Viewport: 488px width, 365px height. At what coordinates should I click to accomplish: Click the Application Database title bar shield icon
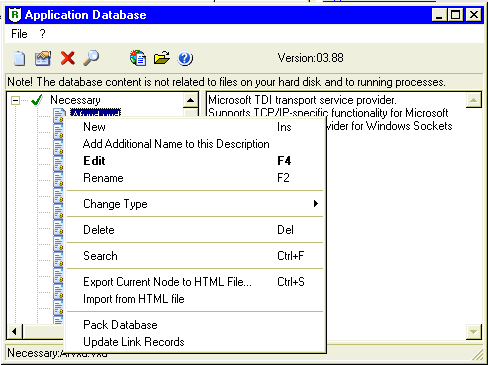click(x=15, y=15)
